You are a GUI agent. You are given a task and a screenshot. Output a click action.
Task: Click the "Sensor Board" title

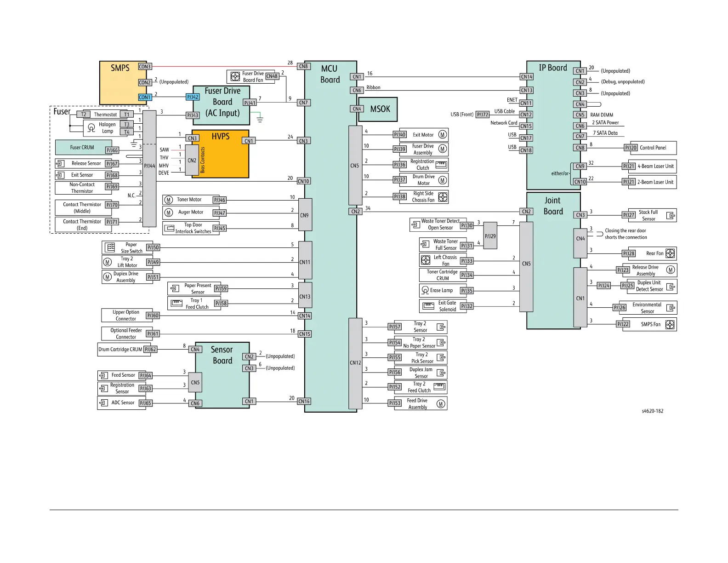pos(222,355)
